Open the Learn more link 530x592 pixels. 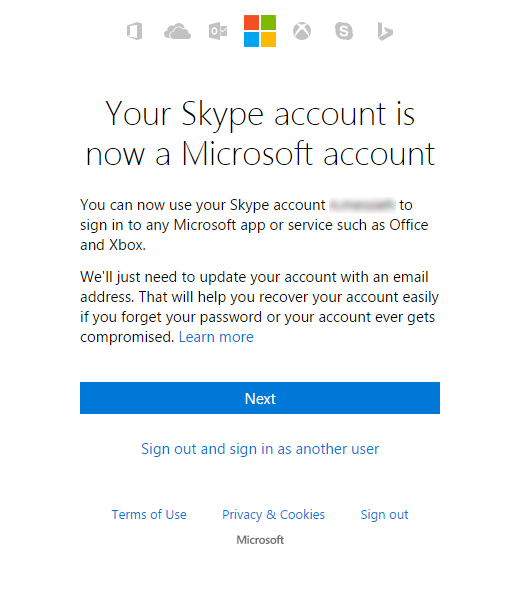click(216, 337)
